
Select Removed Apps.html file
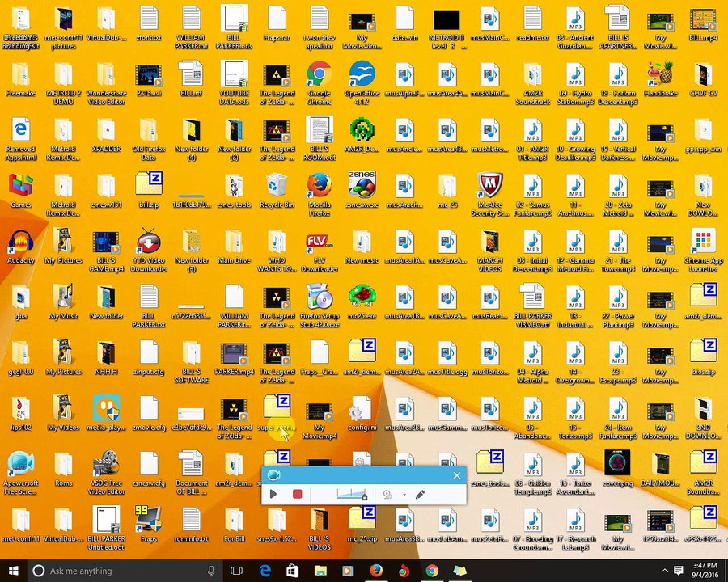(x=21, y=140)
